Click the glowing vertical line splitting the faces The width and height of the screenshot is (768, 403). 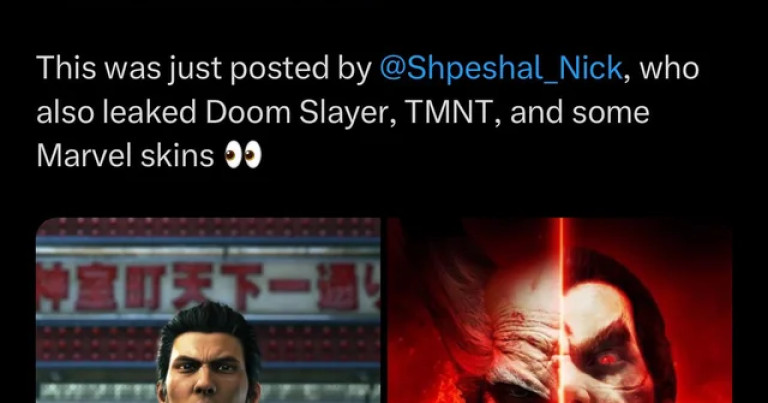[x=562, y=310]
